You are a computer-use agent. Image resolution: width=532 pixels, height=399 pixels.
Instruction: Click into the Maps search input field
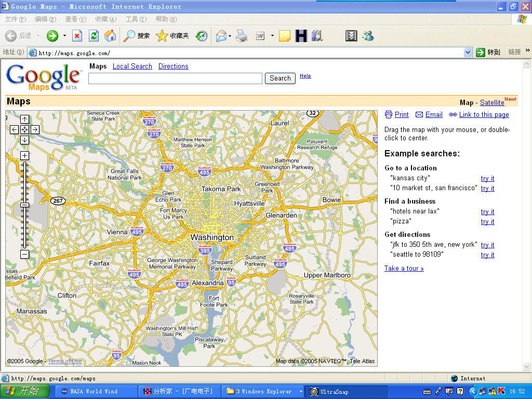coord(175,78)
